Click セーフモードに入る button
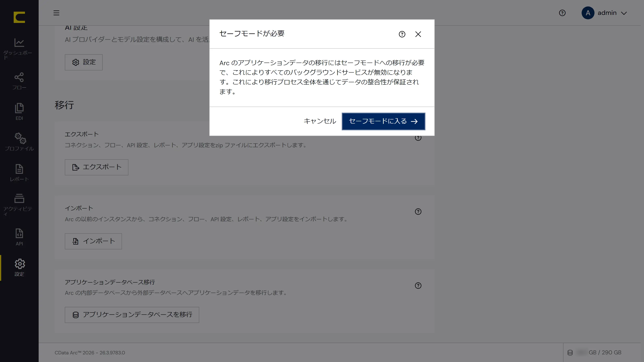The image size is (644, 362). point(383,121)
